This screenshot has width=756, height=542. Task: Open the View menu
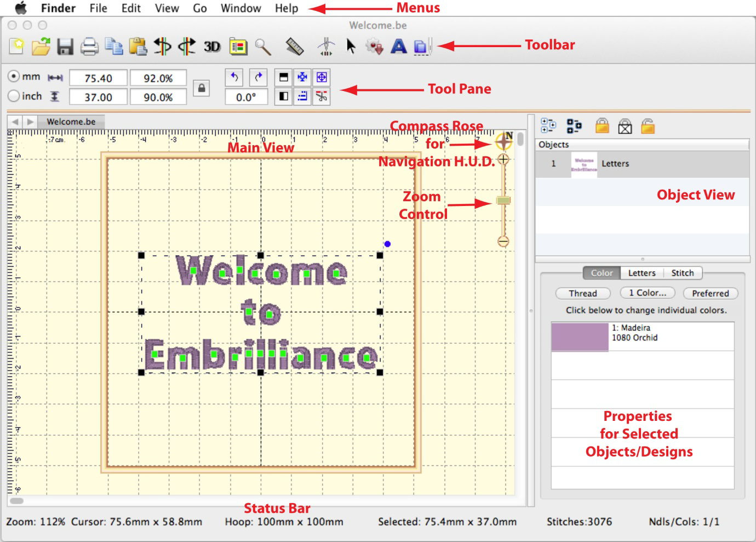coord(166,8)
